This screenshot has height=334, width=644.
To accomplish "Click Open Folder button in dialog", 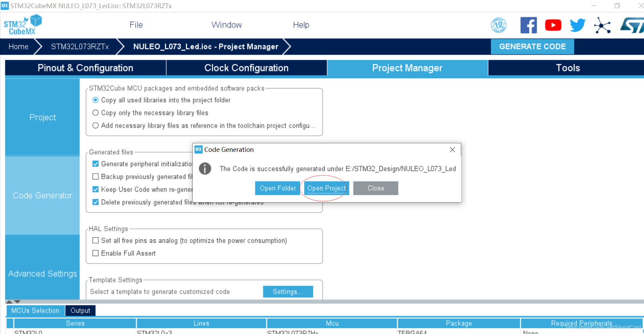I will pos(278,188).
